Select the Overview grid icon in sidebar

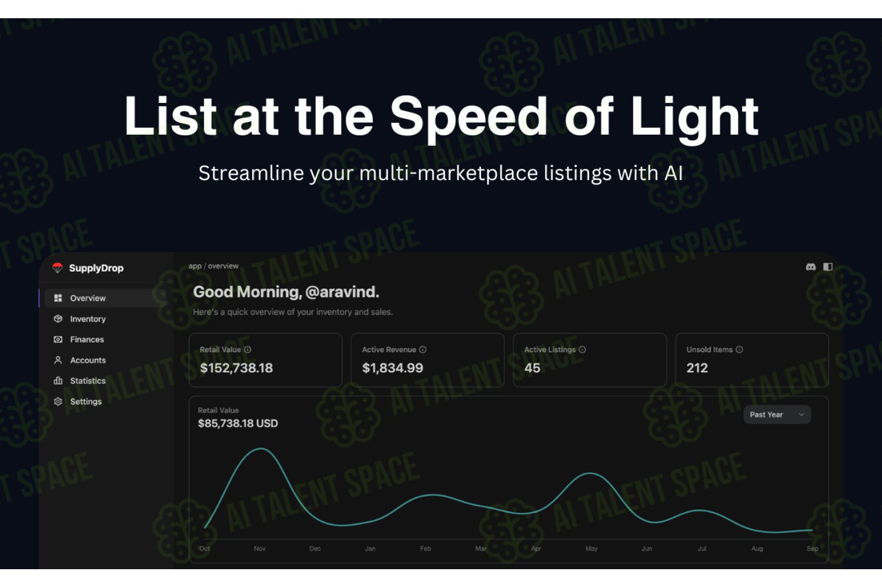pos(58,298)
